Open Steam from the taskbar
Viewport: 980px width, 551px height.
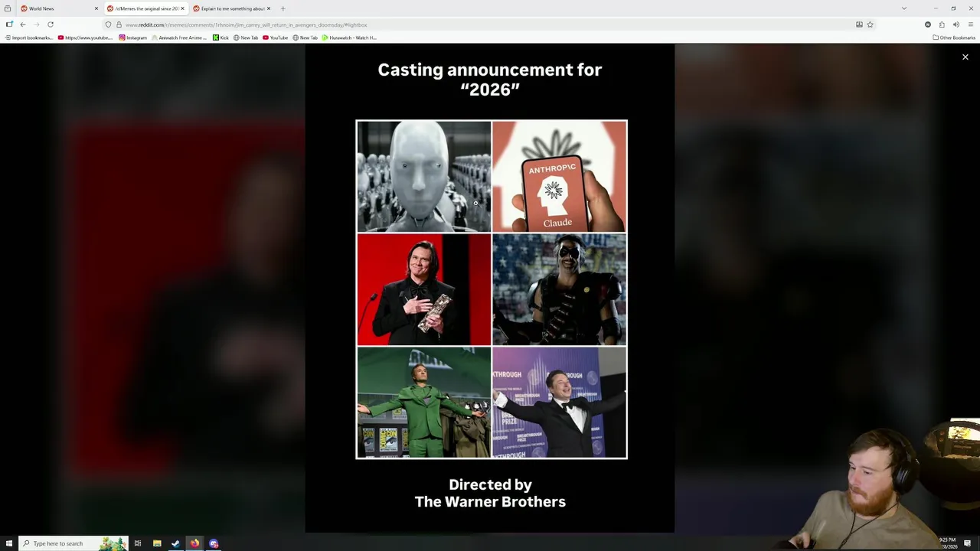click(x=175, y=543)
